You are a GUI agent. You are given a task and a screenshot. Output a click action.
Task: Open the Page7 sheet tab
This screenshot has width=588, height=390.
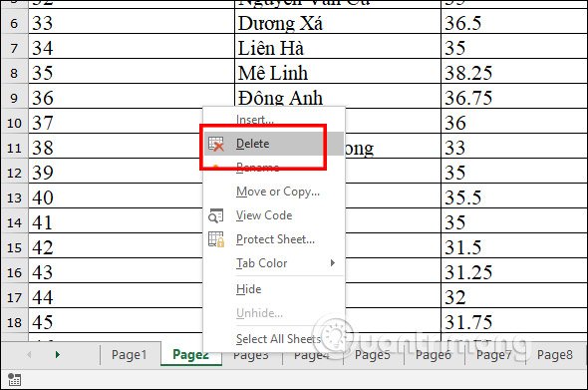[494, 354]
